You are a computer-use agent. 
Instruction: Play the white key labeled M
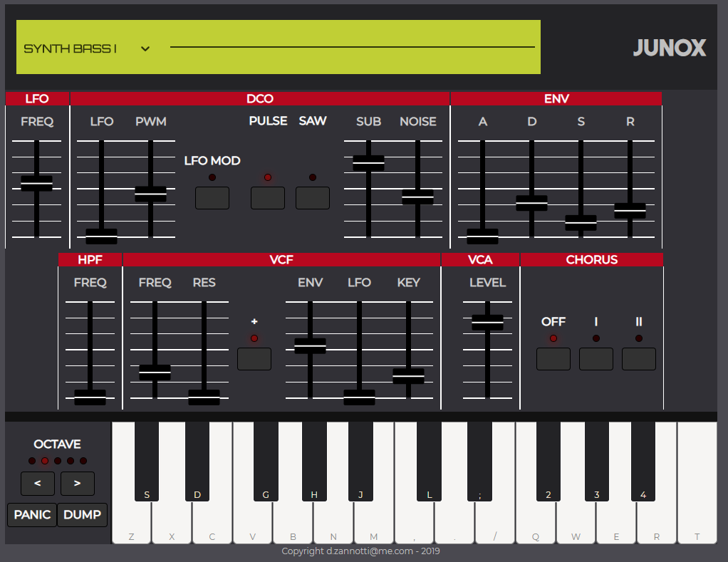pos(374,522)
